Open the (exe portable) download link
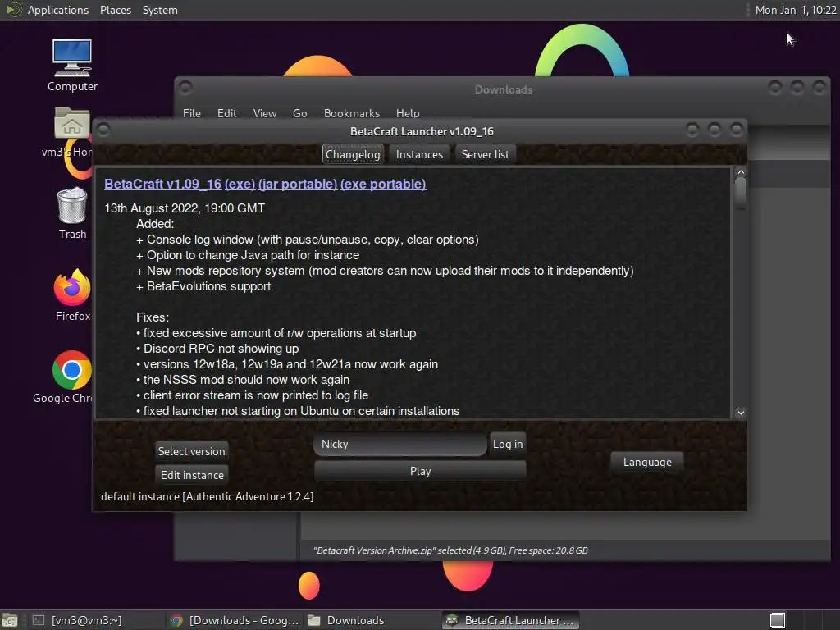Screen dimensions: 840x630 pos(383,184)
